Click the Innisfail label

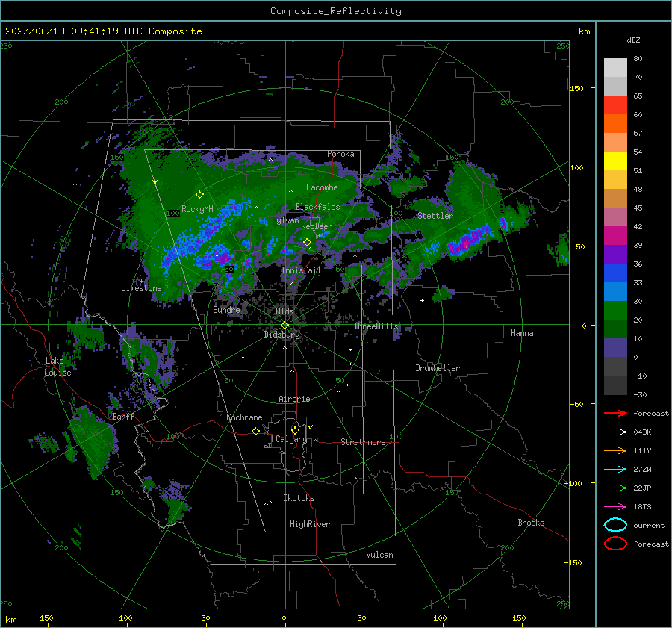(x=301, y=270)
